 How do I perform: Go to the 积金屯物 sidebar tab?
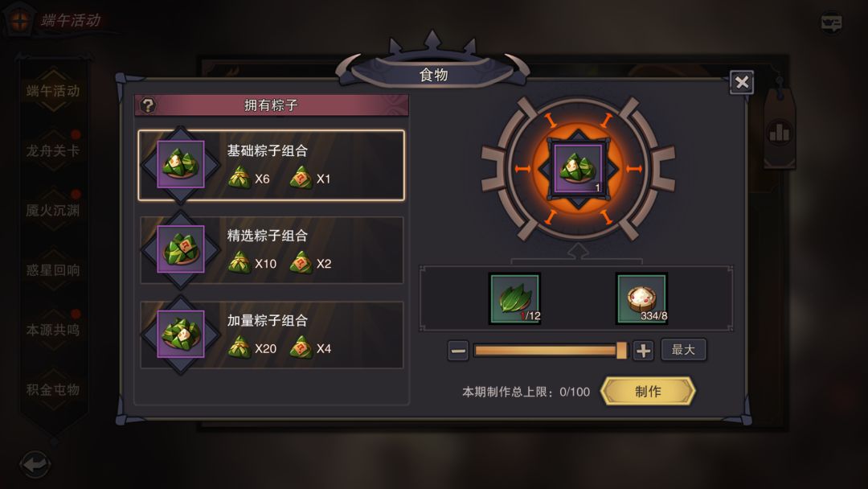(53, 390)
